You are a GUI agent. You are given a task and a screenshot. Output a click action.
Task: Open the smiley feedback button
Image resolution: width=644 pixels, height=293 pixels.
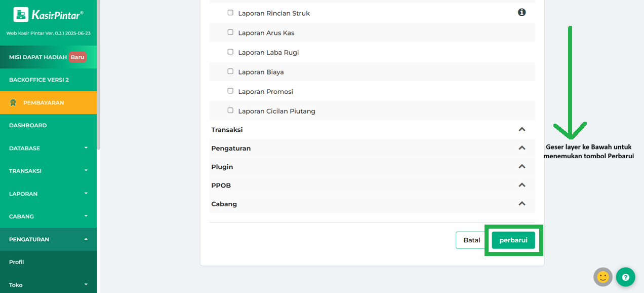coord(603,277)
